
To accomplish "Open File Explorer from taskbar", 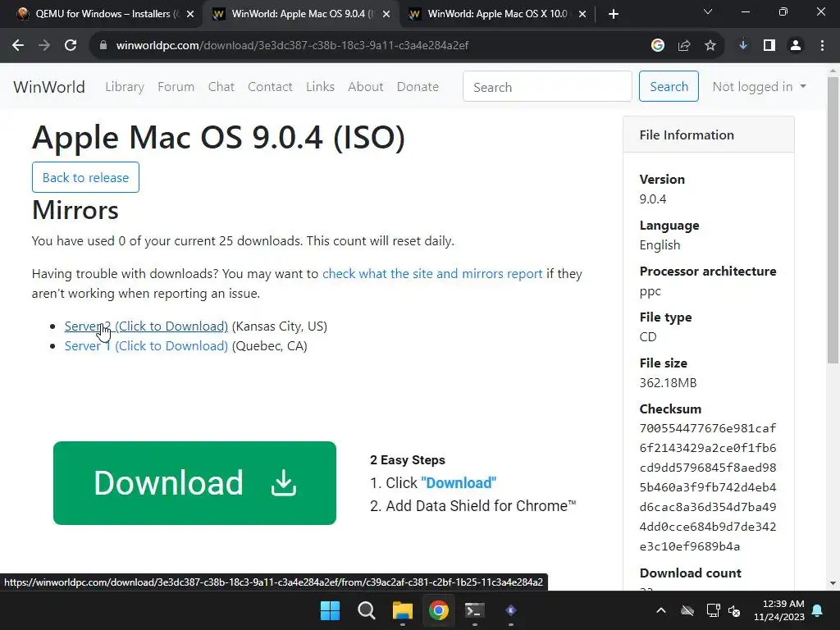I will (x=402, y=610).
